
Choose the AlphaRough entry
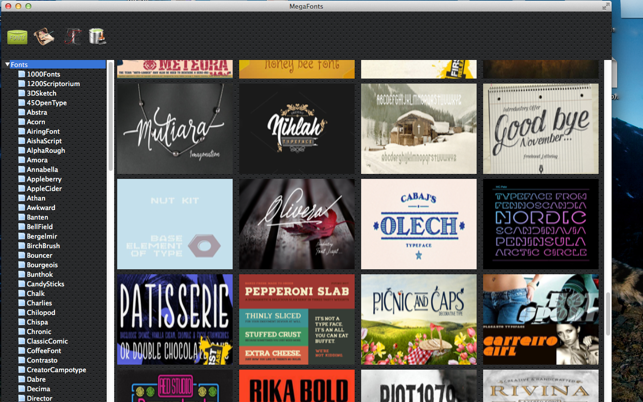pyautogui.click(x=46, y=150)
